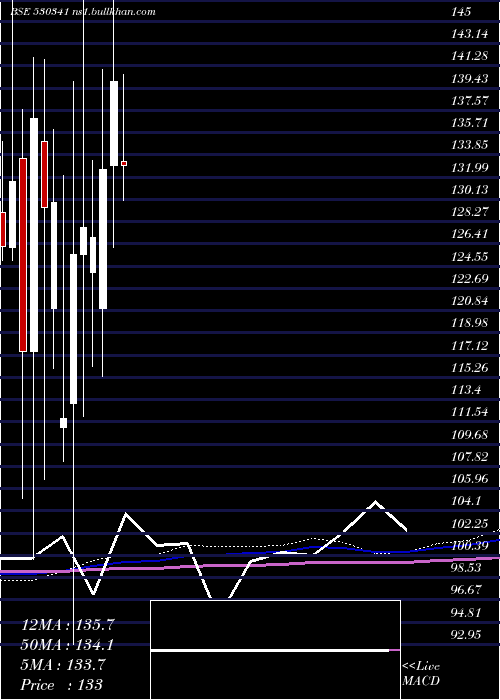The width and height of the screenshot is (500, 700).
Task: Click the MACD histogram panel box
Action: click(x=275, y=649)
